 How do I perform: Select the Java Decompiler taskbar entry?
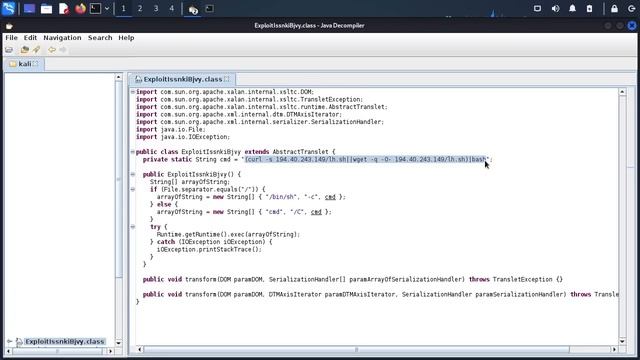pyautogui.click(x=193, y=9)
